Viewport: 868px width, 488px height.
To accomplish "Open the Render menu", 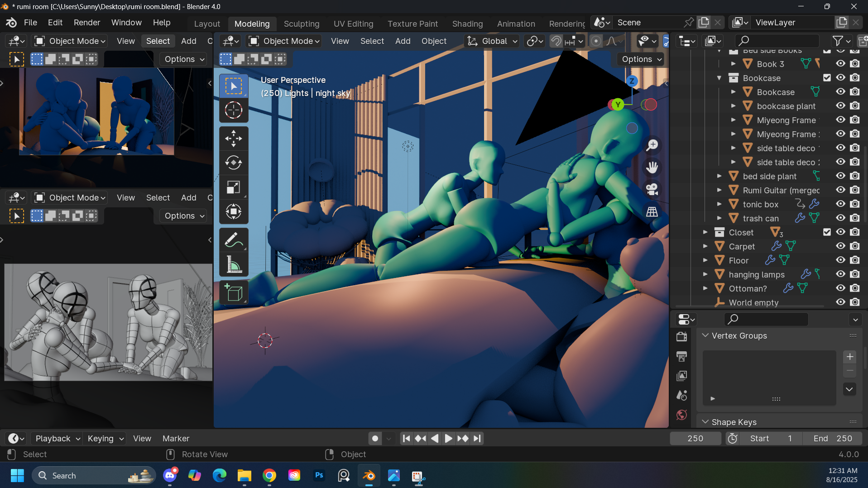I will click(x=87, y=23).
